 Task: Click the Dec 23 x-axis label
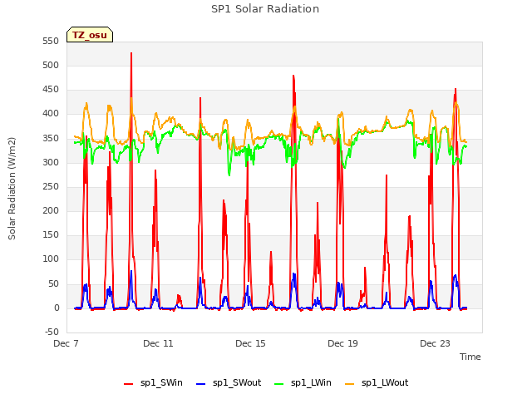pos(435,343)
